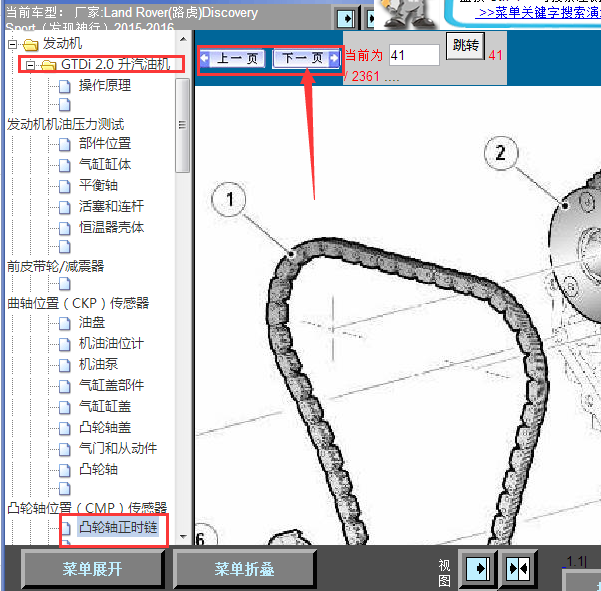The width and height of the screenshot is (601, 591).
Task: Select 前皮带轮/减震器 entry
Action: click(56, 266)
